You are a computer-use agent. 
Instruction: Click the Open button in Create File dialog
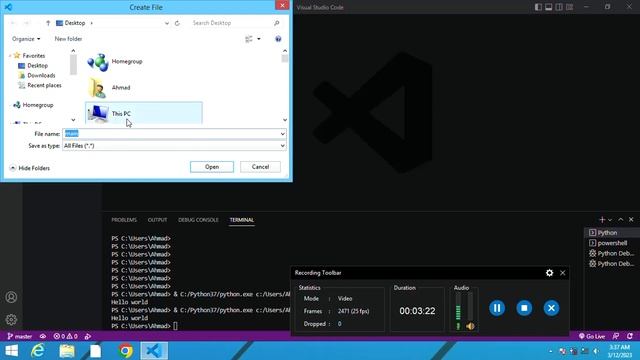click(x=212, y=167)
